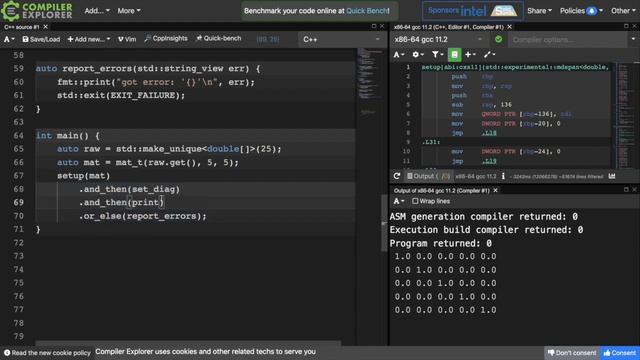This screenshot has width=640, height=360.
Task: Toggle the green libraries button
Action: 454,54
